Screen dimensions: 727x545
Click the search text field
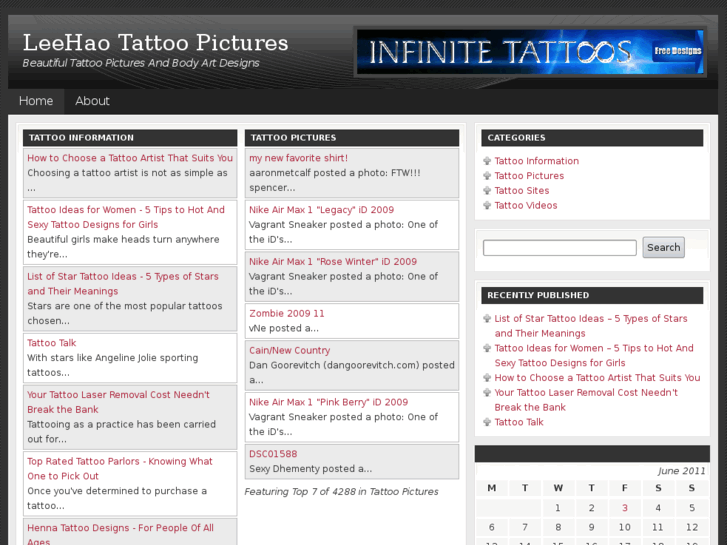pos(560,248)
